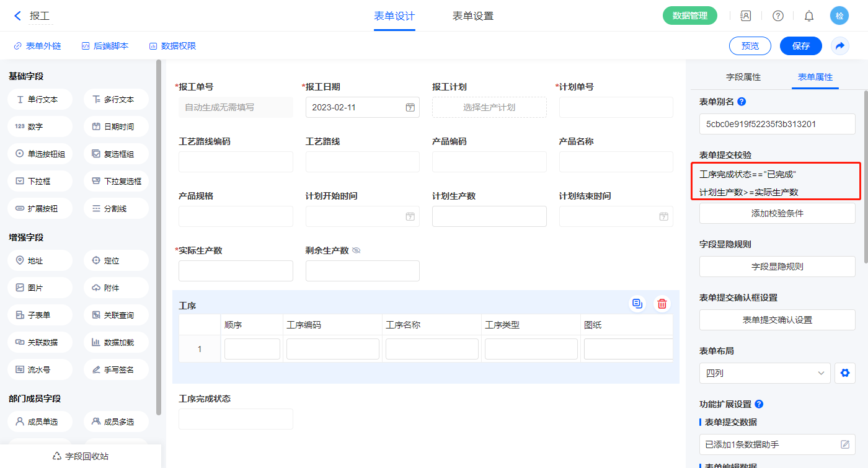
Task: Select the 单选按钮组 field type
Action: (x=40, y=154)
